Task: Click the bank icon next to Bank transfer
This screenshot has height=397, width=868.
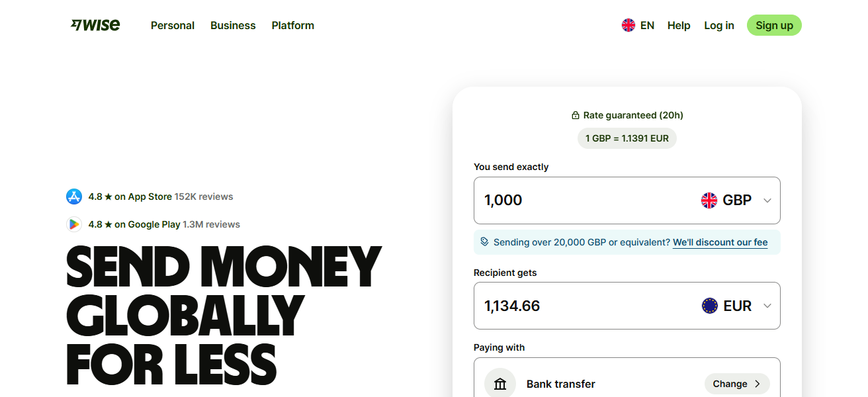Action: (499, 382)
